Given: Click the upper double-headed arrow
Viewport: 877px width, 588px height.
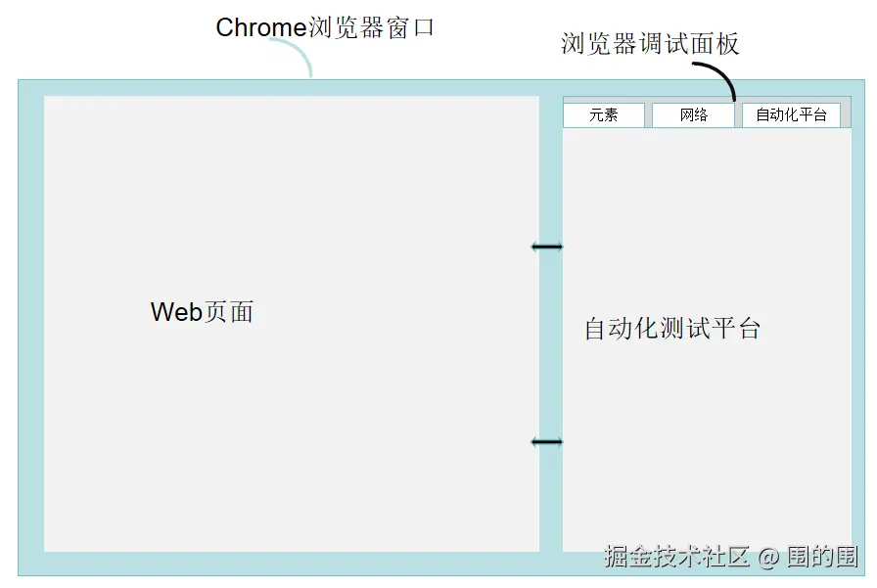Looking at the screenshot, I should click(x=547, y=247).
